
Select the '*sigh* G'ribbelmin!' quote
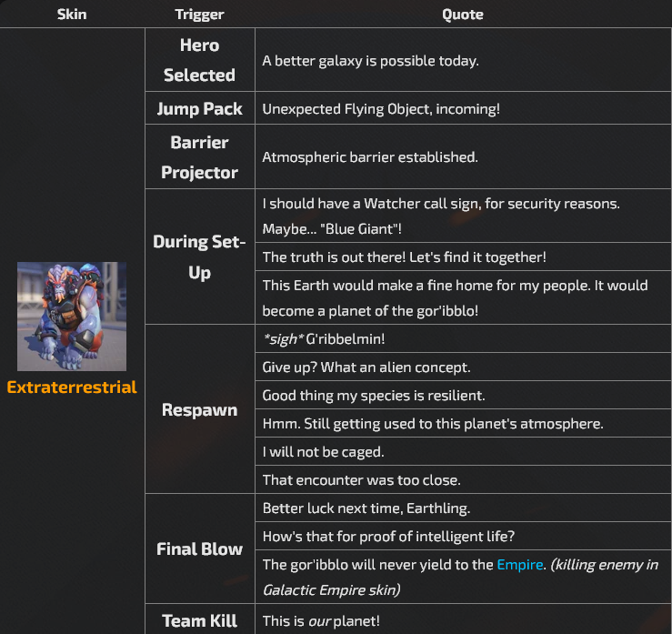coord(324,339)
